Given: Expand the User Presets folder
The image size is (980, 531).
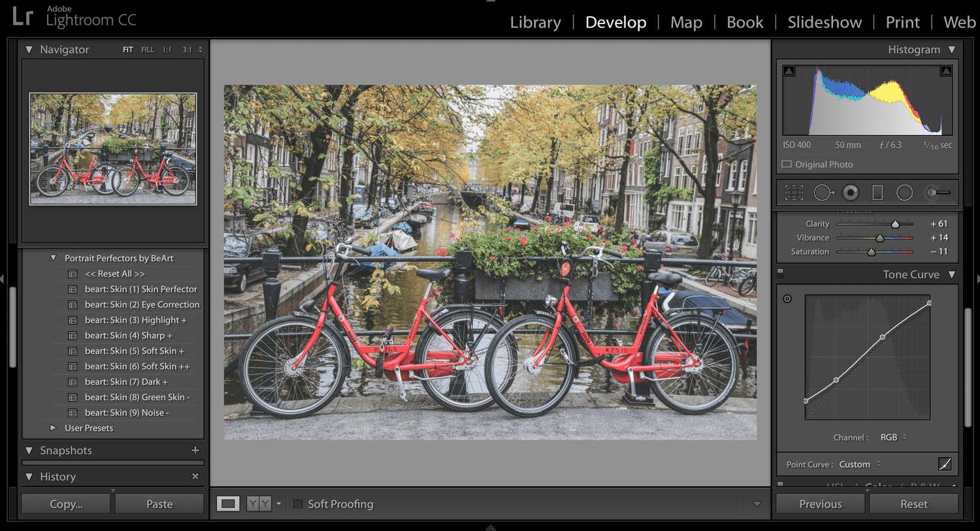Looking at the screenshot, I should pos(53,428).
